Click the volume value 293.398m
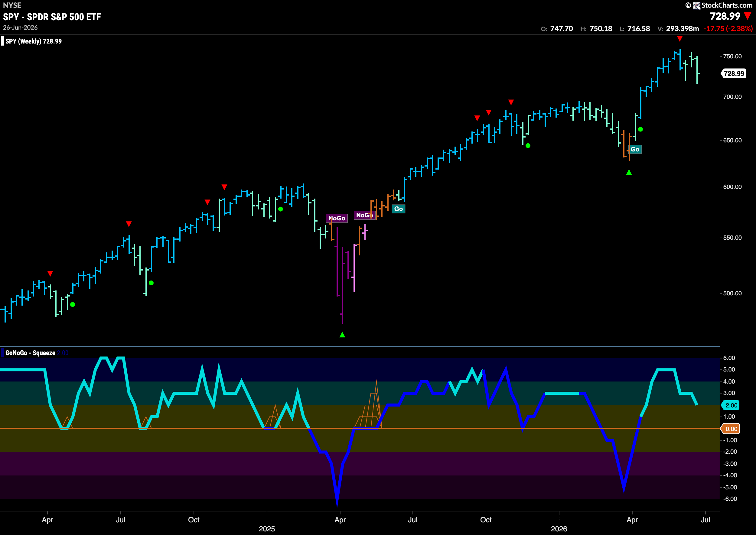The image size is (756, 535). (683, 29)
